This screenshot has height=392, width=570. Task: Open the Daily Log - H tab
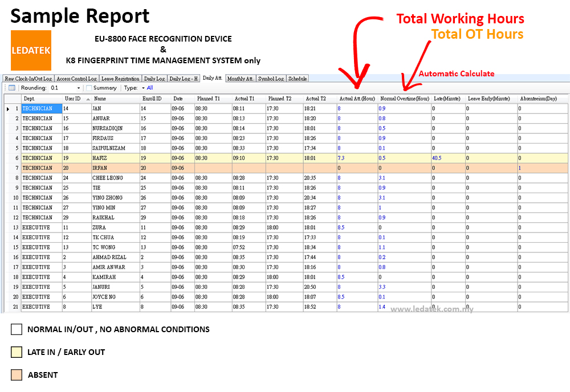tap(184, 79)
